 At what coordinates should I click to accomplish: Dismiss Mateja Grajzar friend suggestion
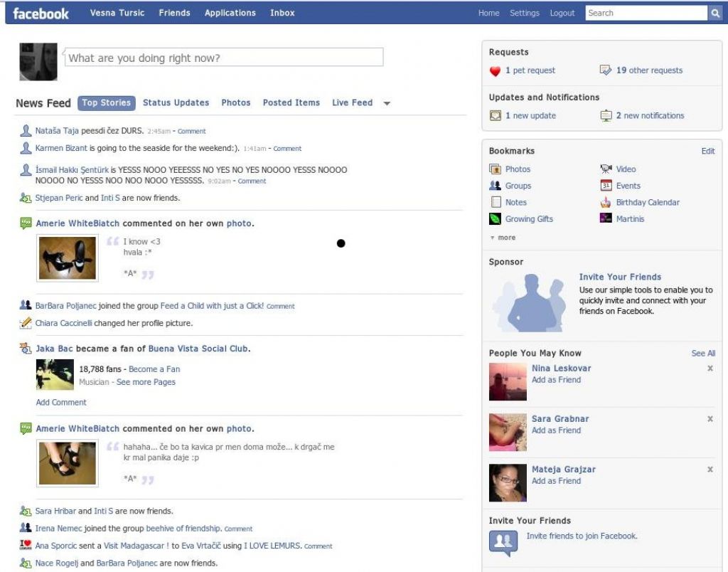[x=710, y=470]
